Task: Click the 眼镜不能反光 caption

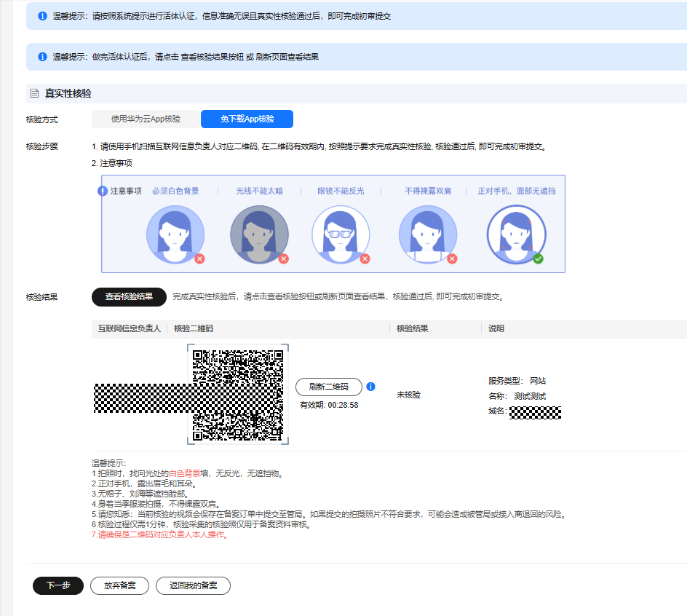Action: (341, 191)
